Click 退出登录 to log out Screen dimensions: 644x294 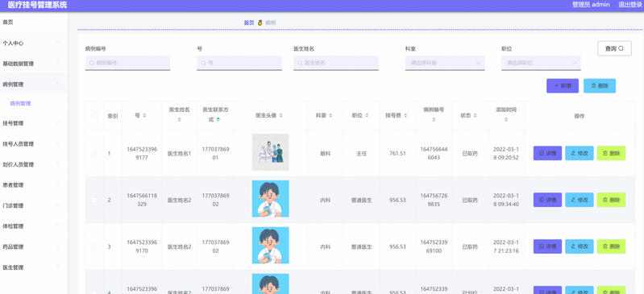tap(630, 5)
